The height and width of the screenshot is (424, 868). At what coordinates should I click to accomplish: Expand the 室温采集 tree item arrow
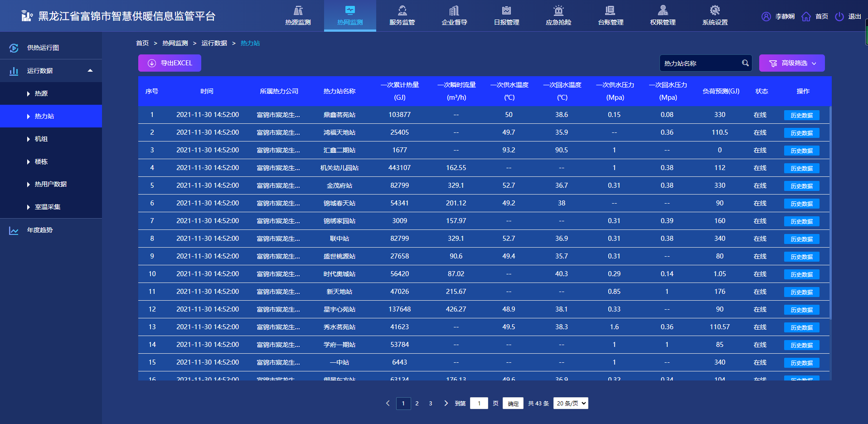[x=28, y=207]
